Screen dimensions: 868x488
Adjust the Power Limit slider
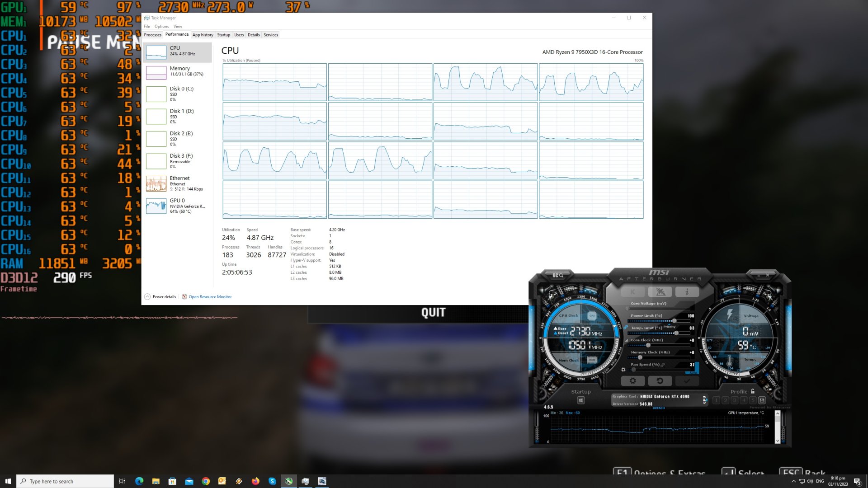tap(674, 321)
